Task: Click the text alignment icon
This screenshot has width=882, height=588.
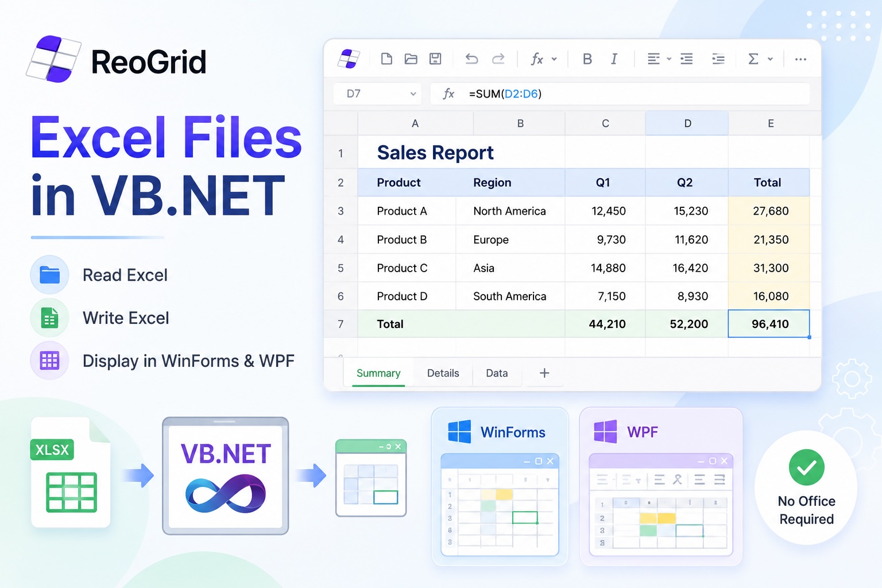Action: pyautogui.click(x=653, y=59)
